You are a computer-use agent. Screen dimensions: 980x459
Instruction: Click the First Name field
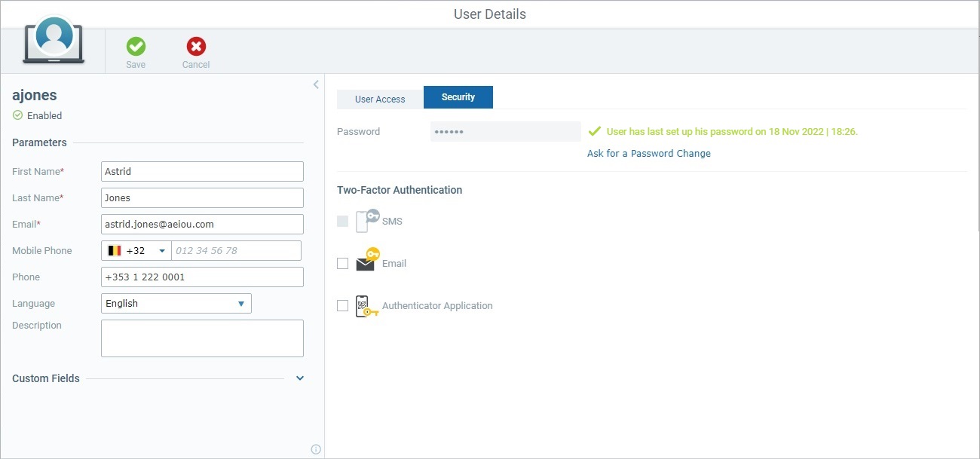202,171
